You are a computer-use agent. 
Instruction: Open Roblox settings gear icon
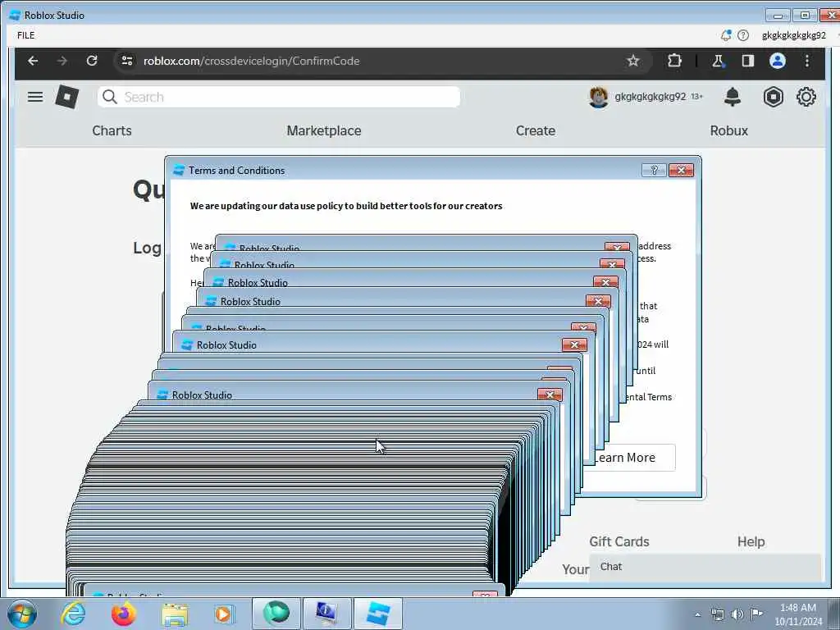point(806,97)
